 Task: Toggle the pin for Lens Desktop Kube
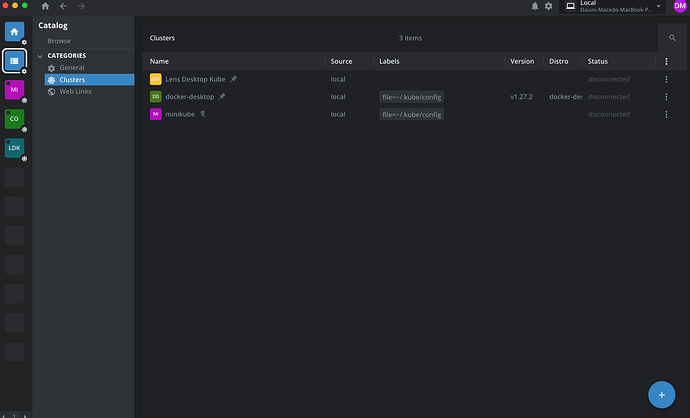tap(233, 79)
